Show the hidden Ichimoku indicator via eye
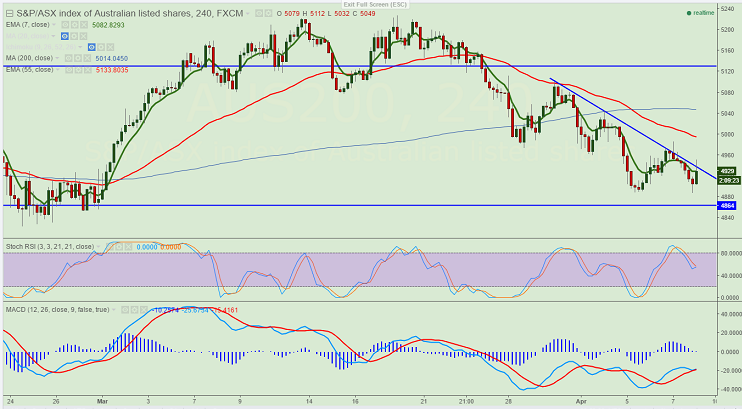The height and width of the screenshot is (409, 742). (91, 47)
